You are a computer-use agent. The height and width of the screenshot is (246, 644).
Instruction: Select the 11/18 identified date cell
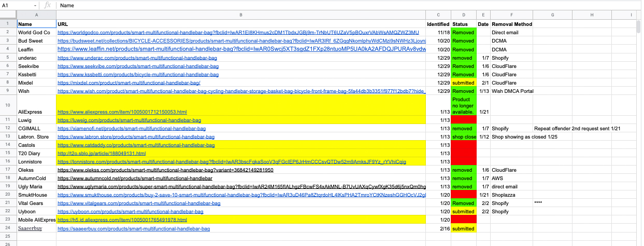(438, 33)
